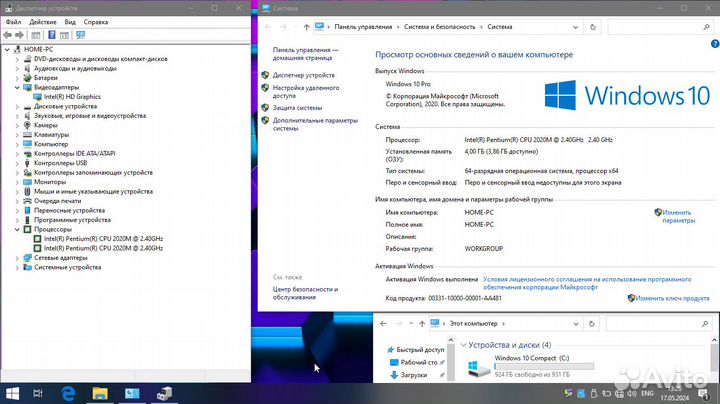This screenshot has height=404, width=720.
Task: Click Back arrow in Device Manager toolbar
Action: click(x=7, y=35)
